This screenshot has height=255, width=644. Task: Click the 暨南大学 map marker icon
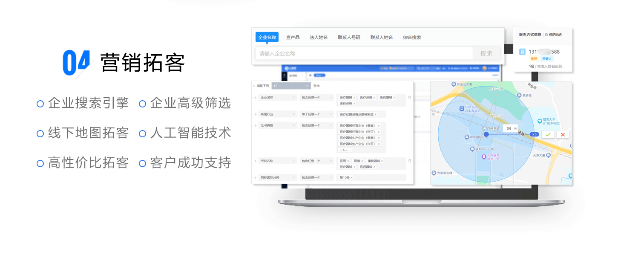pos(539,121)
